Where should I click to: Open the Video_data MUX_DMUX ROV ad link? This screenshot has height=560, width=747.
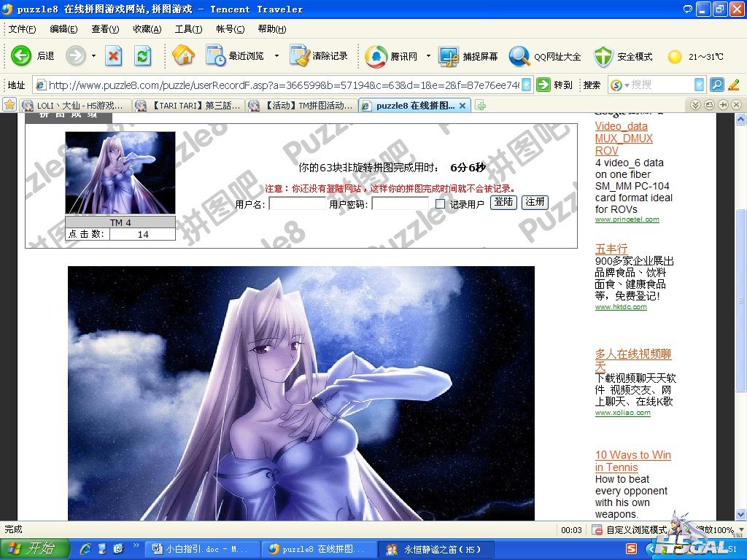(x=624, y=138)
